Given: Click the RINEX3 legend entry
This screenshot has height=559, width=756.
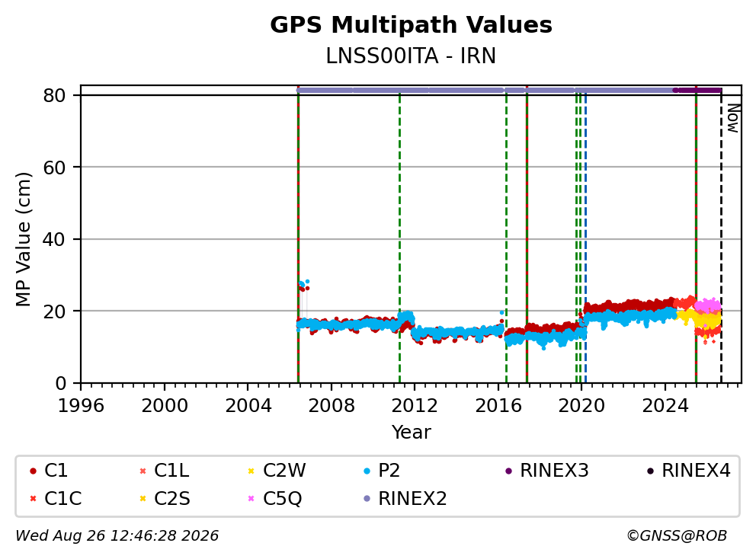Looking at the screenshot, I should (x=546, y=471).
